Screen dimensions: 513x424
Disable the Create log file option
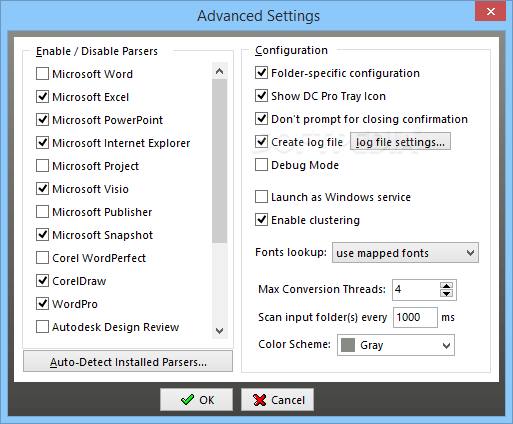click(261, 142)
